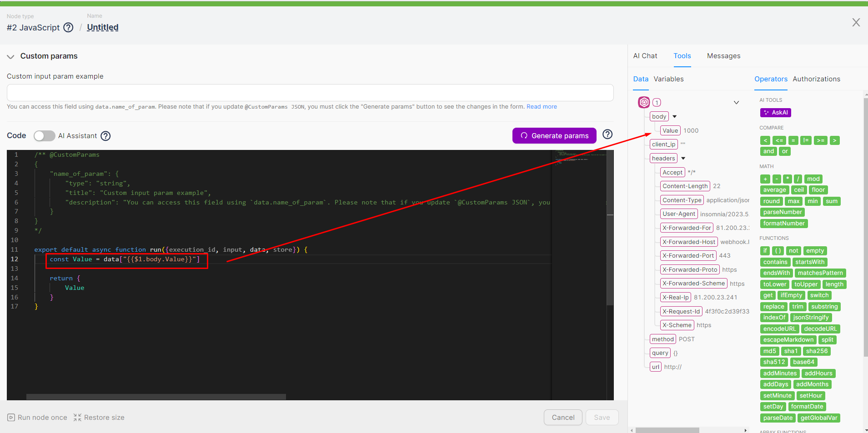Select the AskAI operator tool
This screenshot has height=433, width=868.
coord(775,113)
